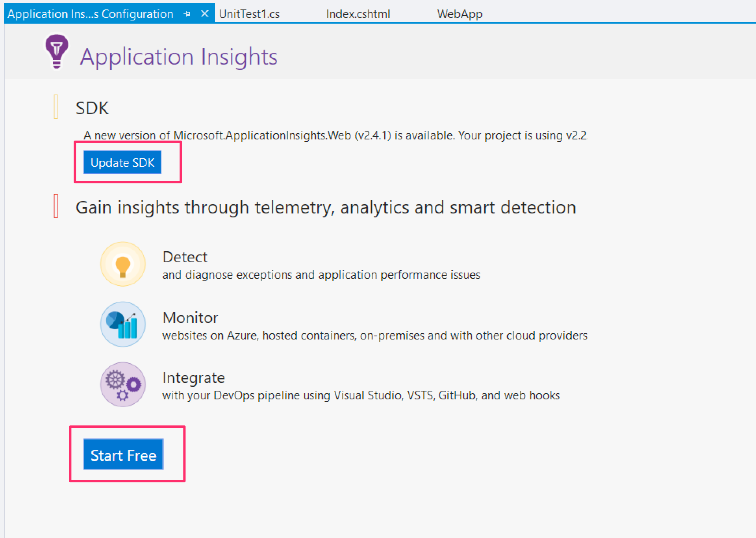Open the Index.cshtml tab
Screen dimensions: 756x538
(358, 14)
